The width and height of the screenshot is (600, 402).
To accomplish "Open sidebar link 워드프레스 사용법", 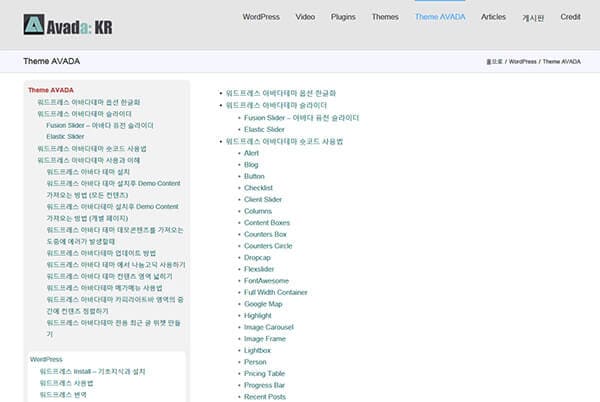I will click(x=67, y=383).
